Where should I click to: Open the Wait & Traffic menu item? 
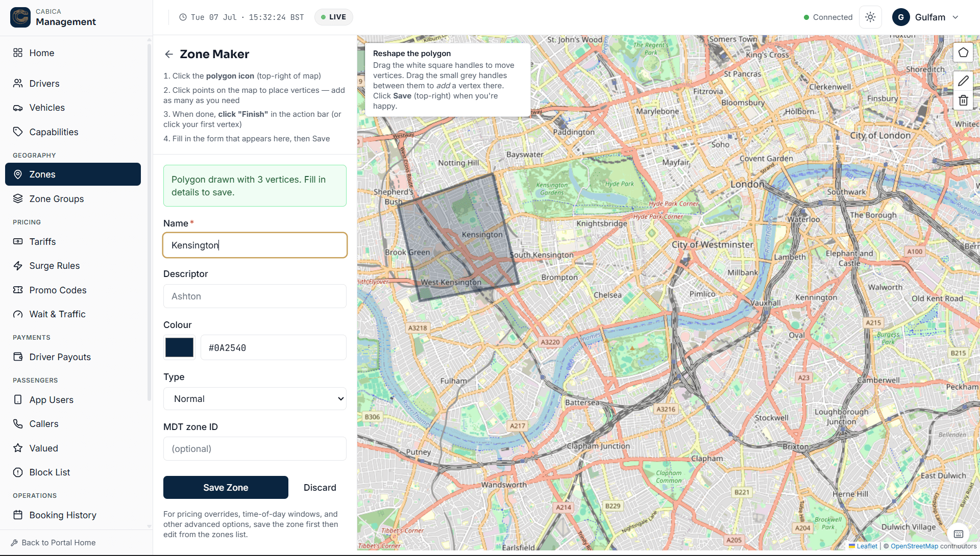[x=73, y=314]
